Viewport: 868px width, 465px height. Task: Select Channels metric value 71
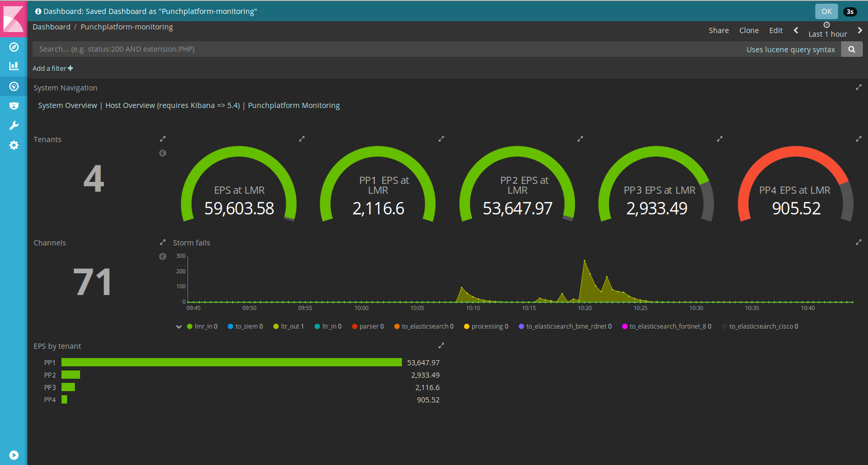92,282
